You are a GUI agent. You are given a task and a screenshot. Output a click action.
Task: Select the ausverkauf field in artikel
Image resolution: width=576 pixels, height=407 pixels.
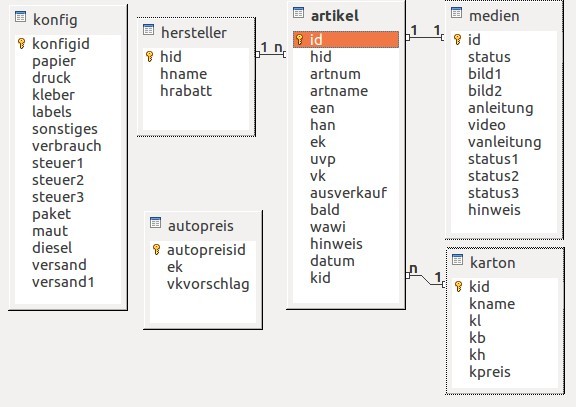(x=348, y=193)
